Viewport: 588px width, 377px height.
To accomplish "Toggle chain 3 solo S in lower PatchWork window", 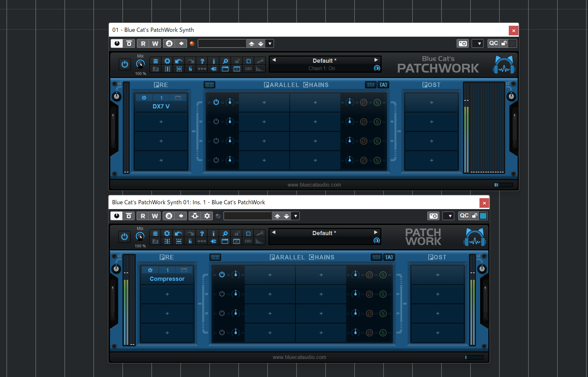I will [x=383, y=313].
